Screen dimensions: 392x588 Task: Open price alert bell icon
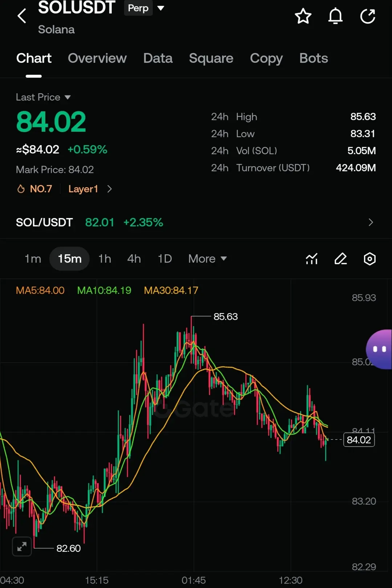point(335,16)
